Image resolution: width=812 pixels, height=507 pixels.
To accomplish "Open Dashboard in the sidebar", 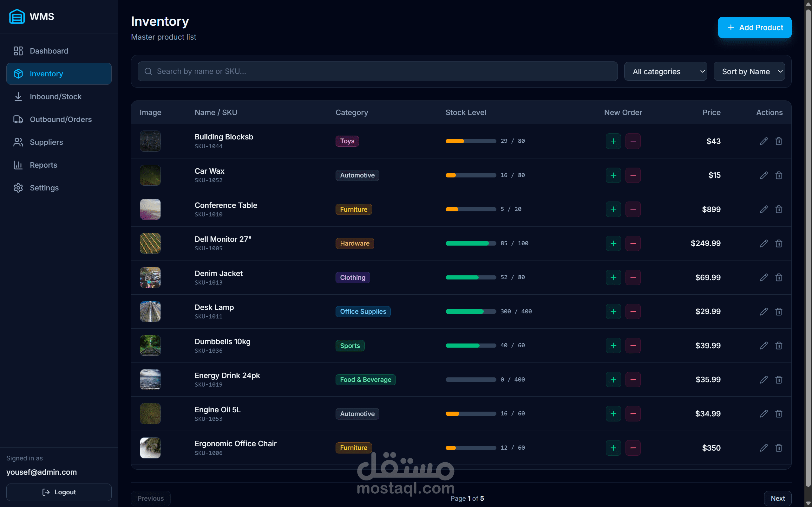I will pyautogui.click(x=49, y=51).
